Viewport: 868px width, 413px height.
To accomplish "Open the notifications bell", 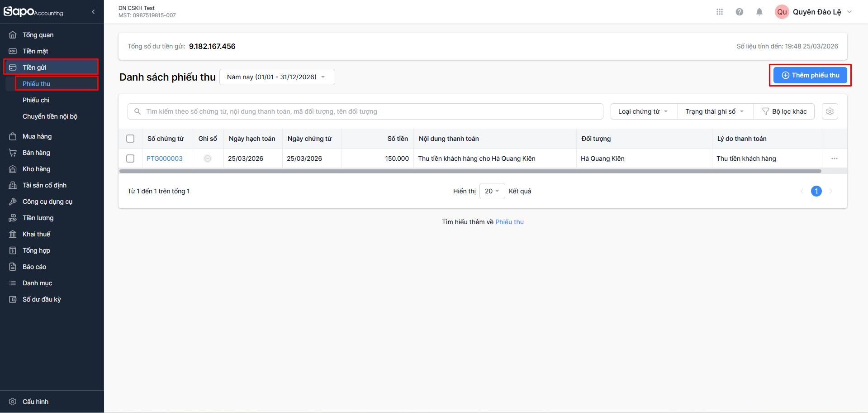I will (759, 12).
